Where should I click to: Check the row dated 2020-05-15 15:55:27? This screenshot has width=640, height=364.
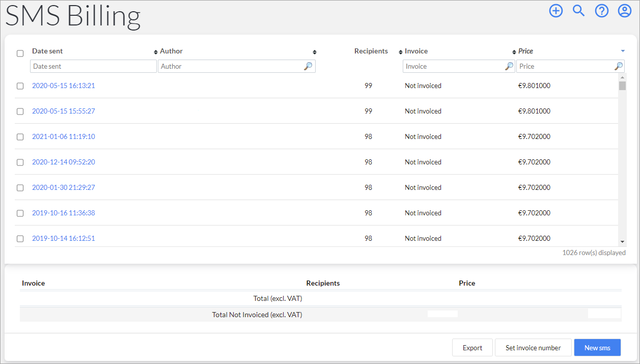[x=20, y=111]
